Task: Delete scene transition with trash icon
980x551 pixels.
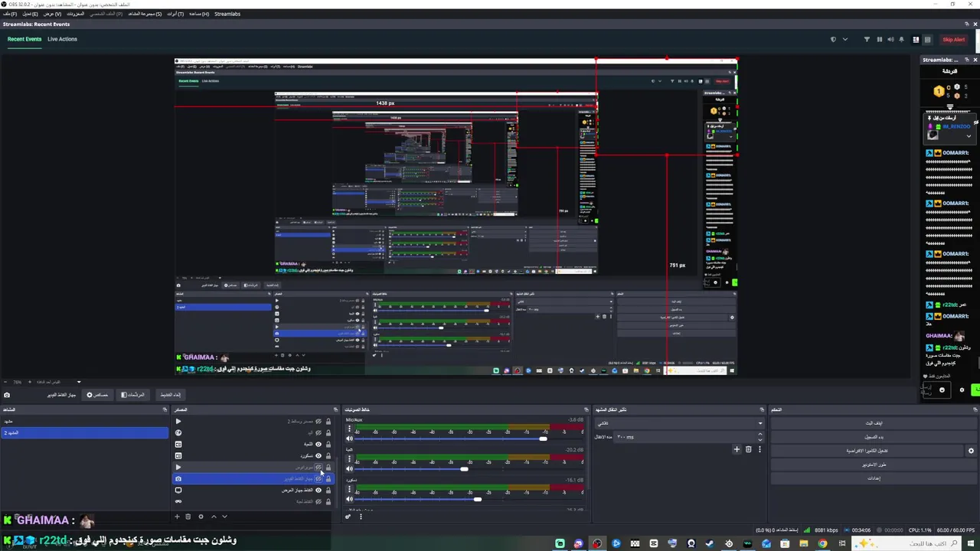Action: tap(749, 449)
